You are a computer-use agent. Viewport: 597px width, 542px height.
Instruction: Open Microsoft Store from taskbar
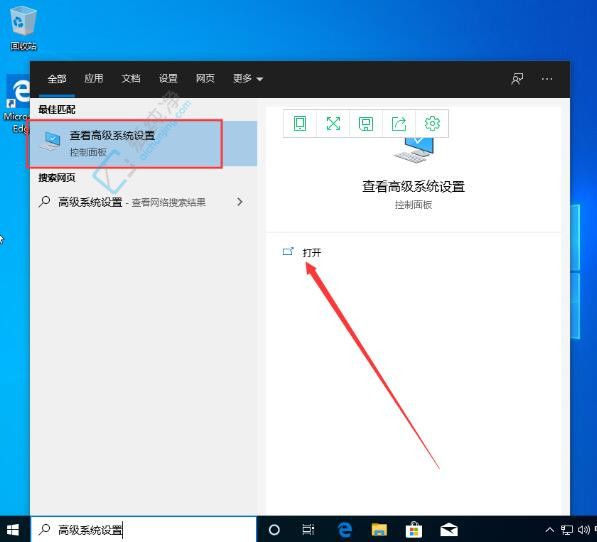[x=414, y=529]
